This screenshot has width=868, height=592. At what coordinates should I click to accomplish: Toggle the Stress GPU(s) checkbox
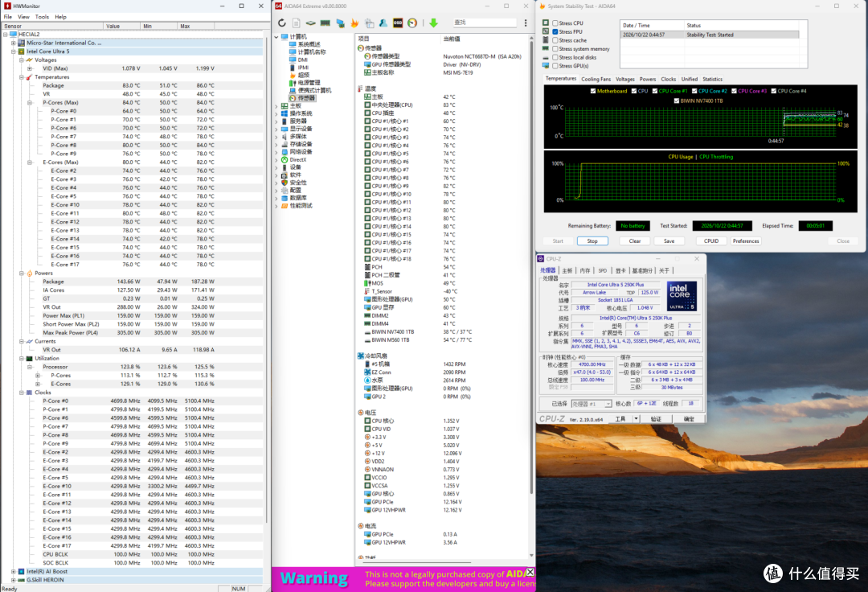point(555,66)
